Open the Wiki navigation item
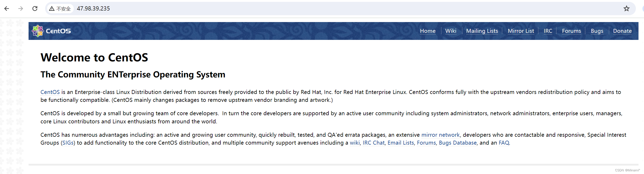The image size is (644, 174). coord(451,31)
